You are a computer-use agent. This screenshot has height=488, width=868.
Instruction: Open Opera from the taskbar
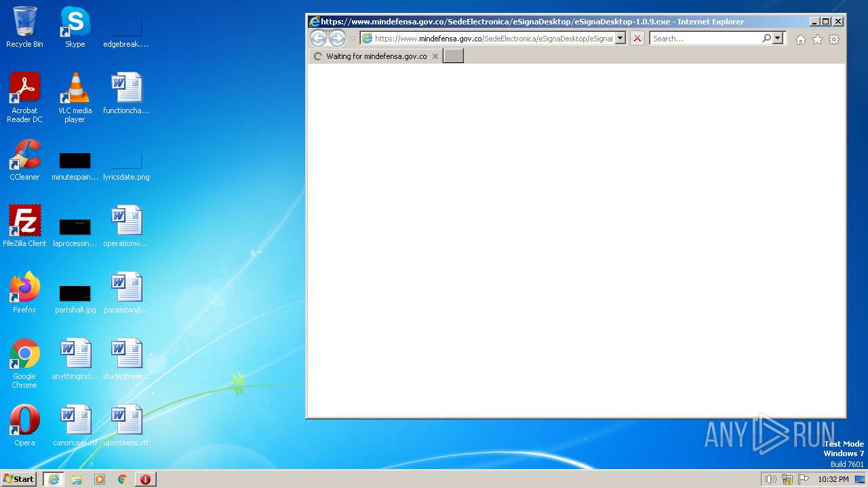146,479
